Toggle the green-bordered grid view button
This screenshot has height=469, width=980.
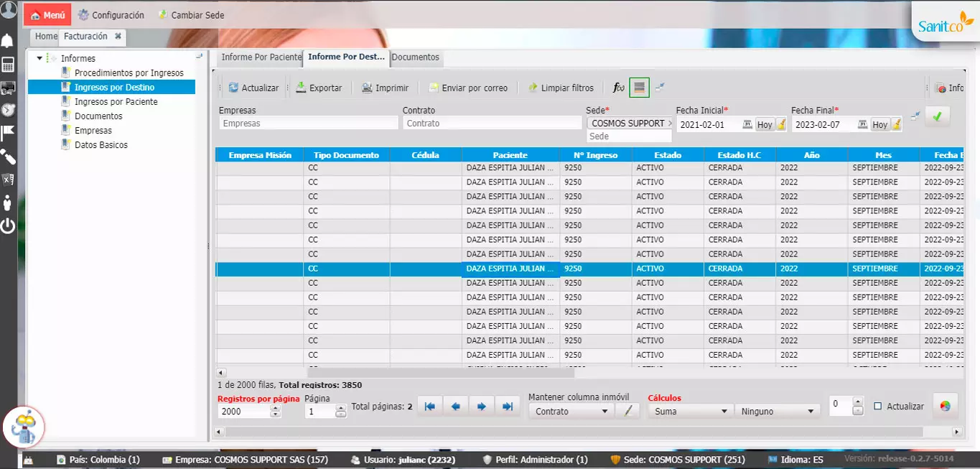(x=639, y=88)
